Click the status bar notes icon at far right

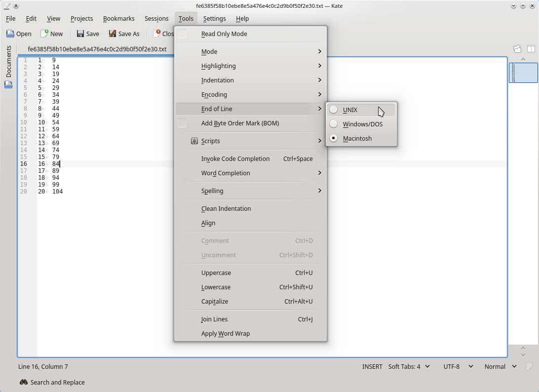coord(529,366)
